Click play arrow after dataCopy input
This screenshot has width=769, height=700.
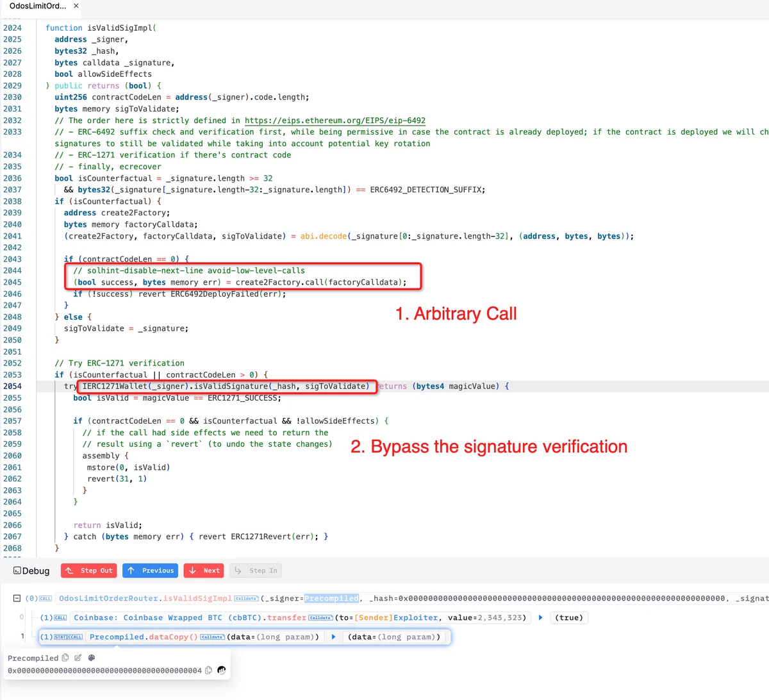coord(333,637)
